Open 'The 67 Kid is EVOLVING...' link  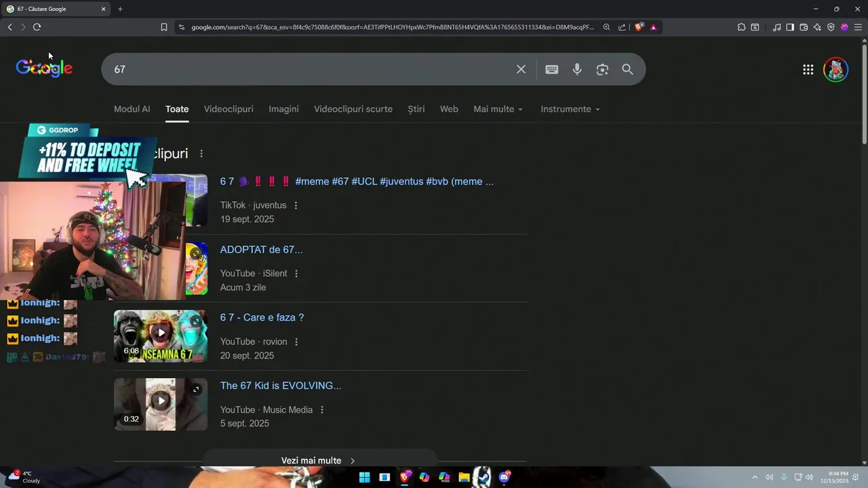point(281,386)
